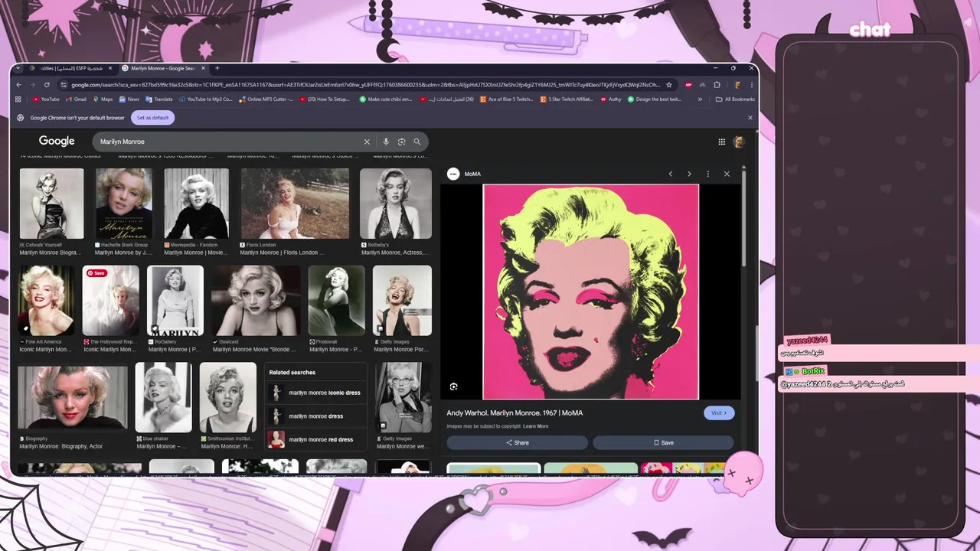Open the Gmail bookmark

coord(76,99)
